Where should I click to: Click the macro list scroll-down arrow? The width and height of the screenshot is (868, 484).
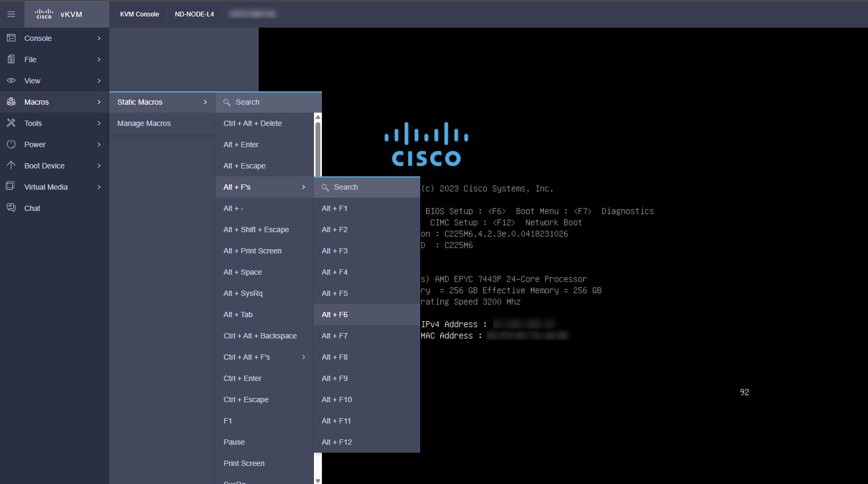pos(318,480)
